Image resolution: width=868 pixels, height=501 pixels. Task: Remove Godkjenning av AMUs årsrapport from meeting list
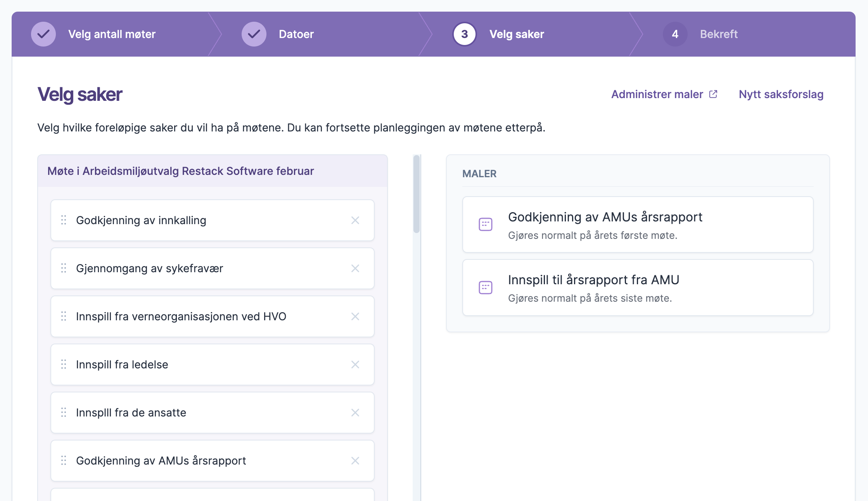coord(355,461)
